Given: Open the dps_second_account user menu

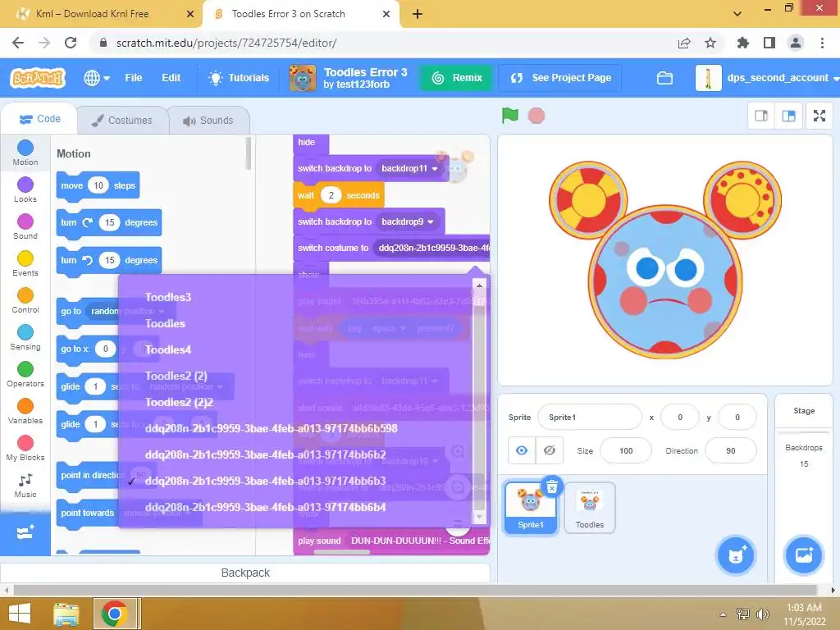Looking at the screenshot, I should pos(767,78).
